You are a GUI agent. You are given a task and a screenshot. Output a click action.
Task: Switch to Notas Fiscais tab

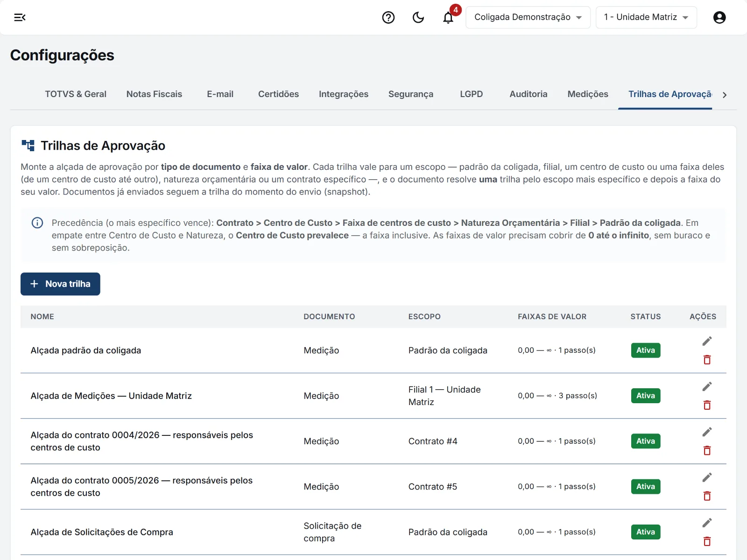click(x=154, y=94)
